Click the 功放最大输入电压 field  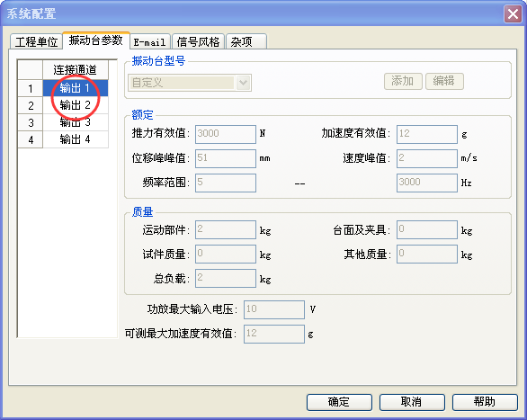(274, 309)
